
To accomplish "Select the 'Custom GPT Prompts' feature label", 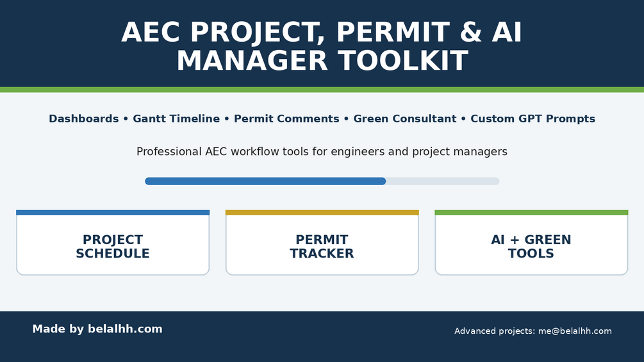I will [x=533, y=119].
